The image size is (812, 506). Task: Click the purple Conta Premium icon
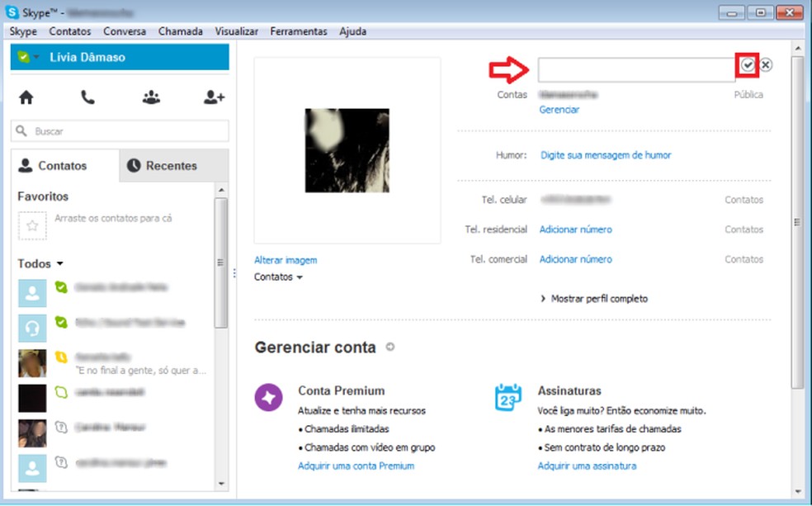pyautogui.click(x=268, y=397)
